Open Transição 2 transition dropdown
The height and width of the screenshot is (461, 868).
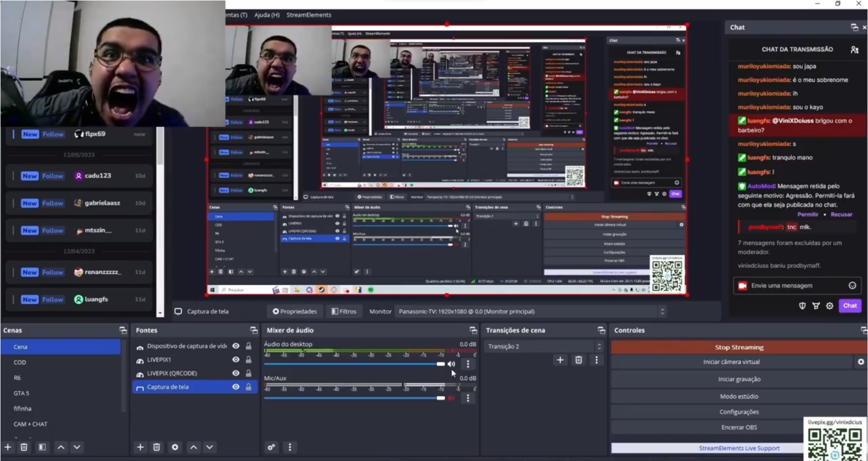[544, 346]
